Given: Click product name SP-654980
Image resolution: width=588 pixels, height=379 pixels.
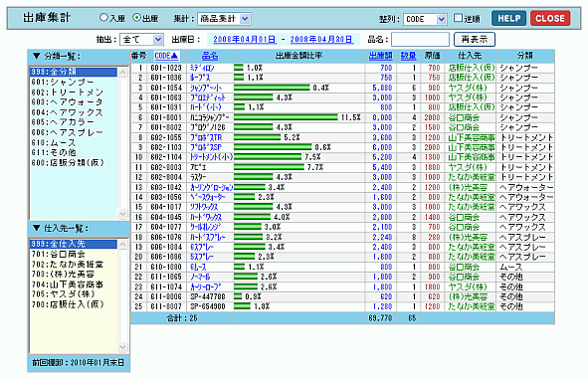Looking at the screenshot, I should tap(208, 306).
